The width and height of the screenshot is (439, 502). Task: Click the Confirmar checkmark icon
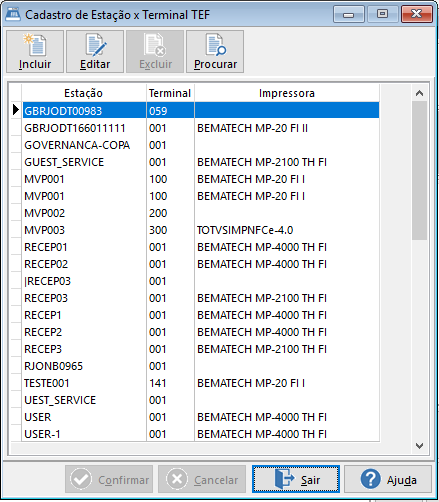pos(81,479)
